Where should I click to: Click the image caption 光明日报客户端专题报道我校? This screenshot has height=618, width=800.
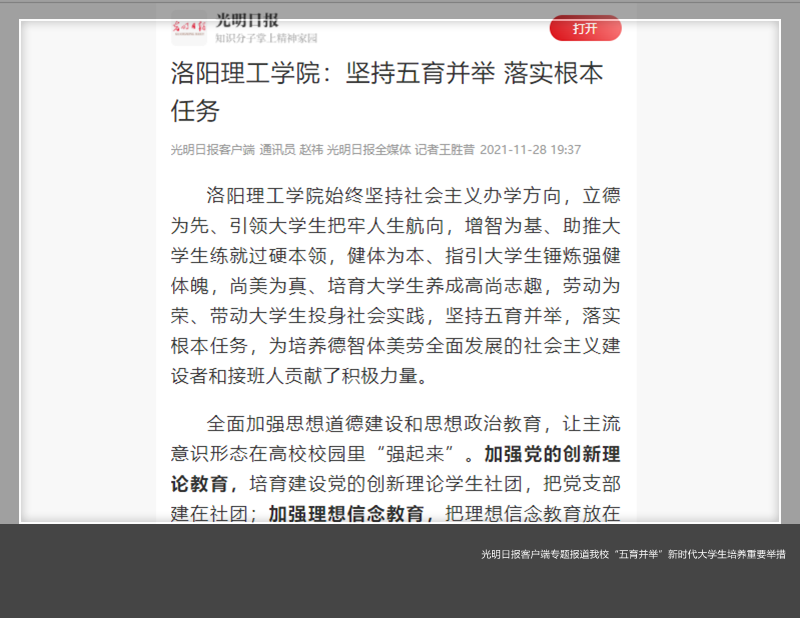click(632, 554)
